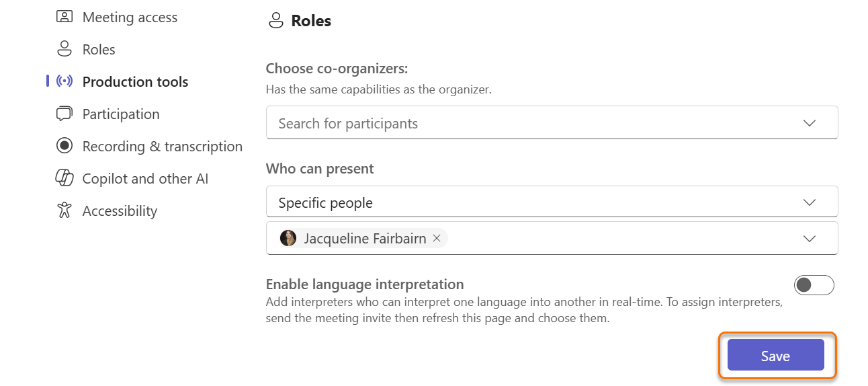Image resolution: width=868 pixels, height=386 pixels.
Task: Expand the presenter list dropdown chevron
Action: click(810, 239)
